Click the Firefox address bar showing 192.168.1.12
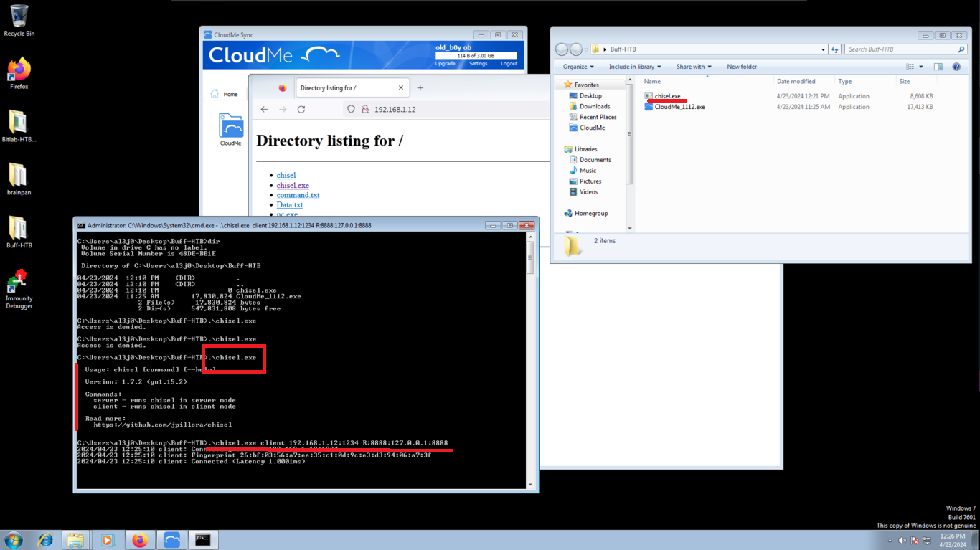 [x=445, y=110]
